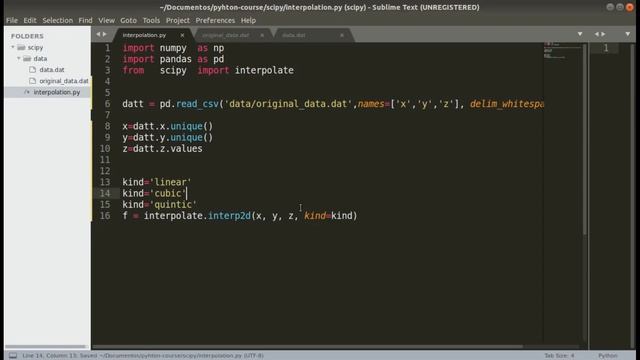Click the vertical editor scrollbar
This screenshot has width=640, height=360.
click(x=585, y=139)
